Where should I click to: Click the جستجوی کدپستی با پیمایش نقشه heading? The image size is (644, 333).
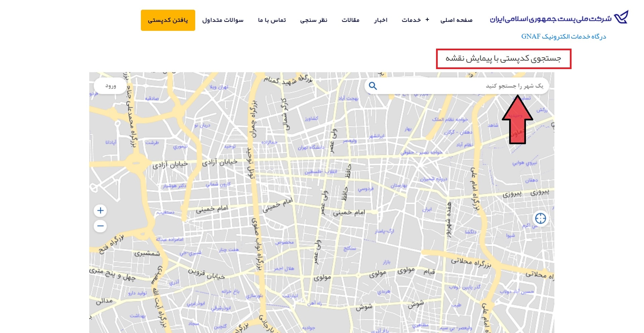(503, 59)
